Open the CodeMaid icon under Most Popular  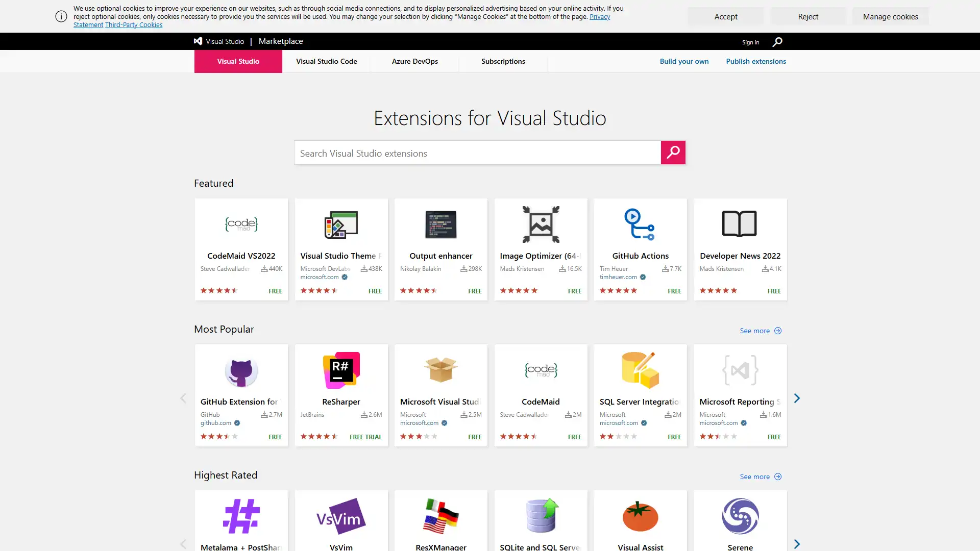coord(541,370)
